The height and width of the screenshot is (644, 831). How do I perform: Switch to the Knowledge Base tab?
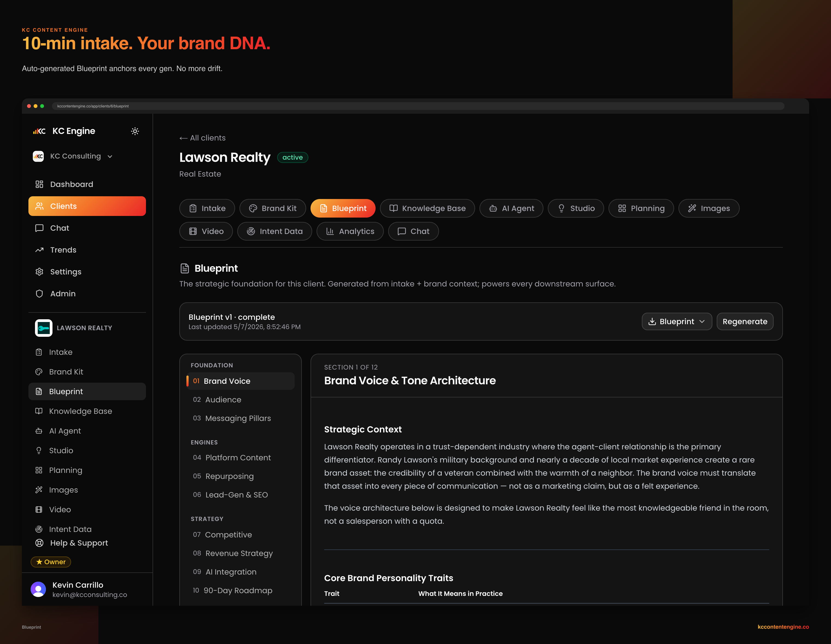[x=427, y=209]
